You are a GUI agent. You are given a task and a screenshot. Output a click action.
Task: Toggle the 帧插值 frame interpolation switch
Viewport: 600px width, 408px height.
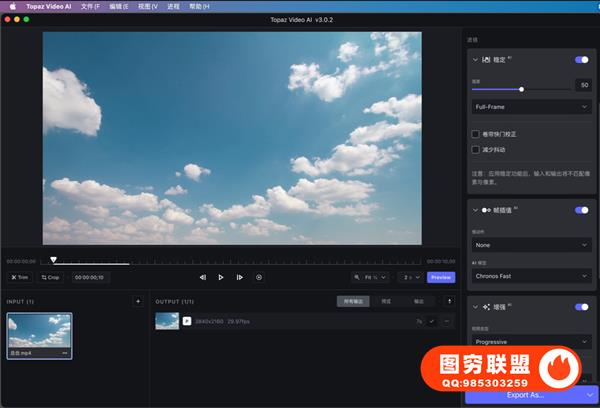[x=581, y=210]
